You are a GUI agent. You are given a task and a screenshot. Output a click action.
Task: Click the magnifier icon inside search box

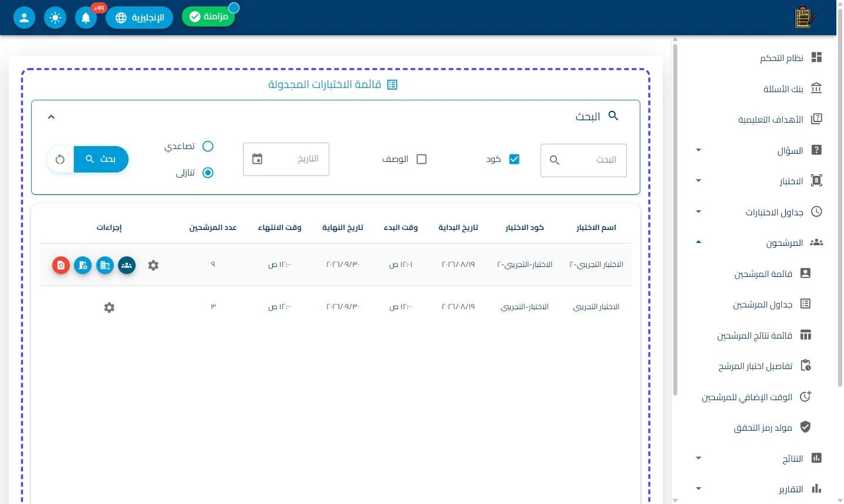(555, 160)
